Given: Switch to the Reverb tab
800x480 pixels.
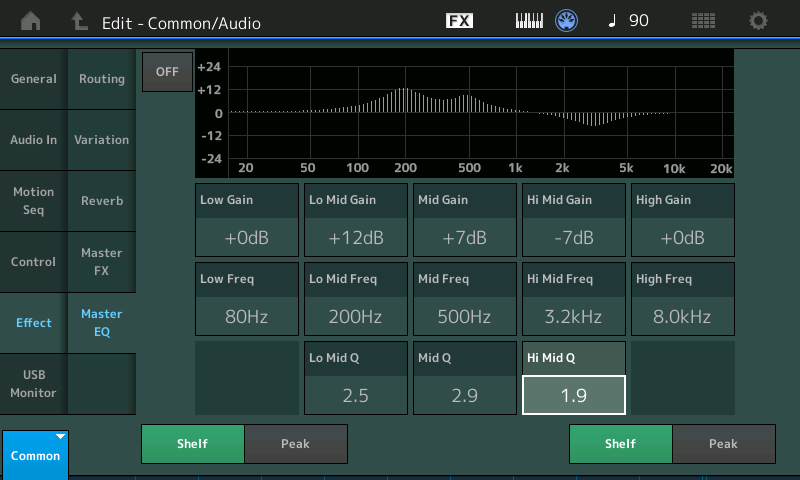Looking at the screenshot, I should 102,201.
